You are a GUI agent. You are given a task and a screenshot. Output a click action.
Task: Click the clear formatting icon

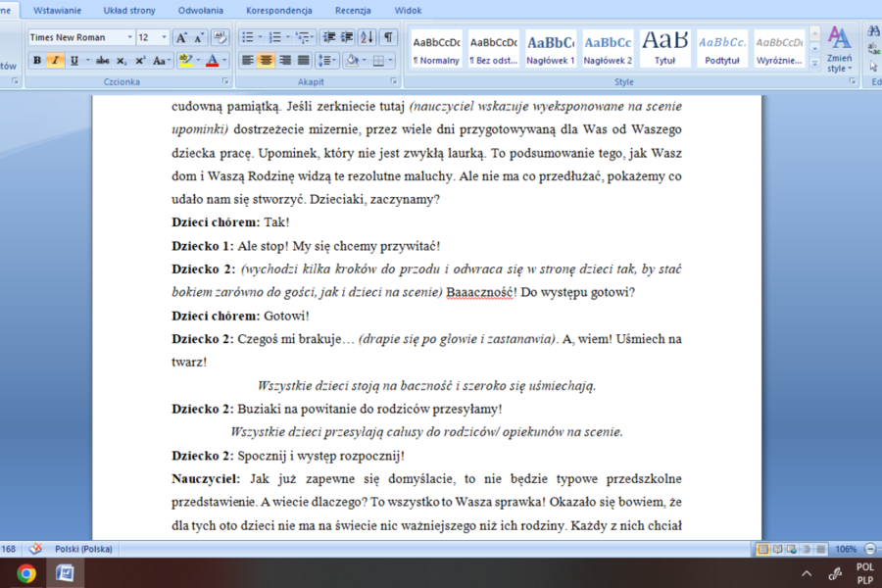[220, 37]
